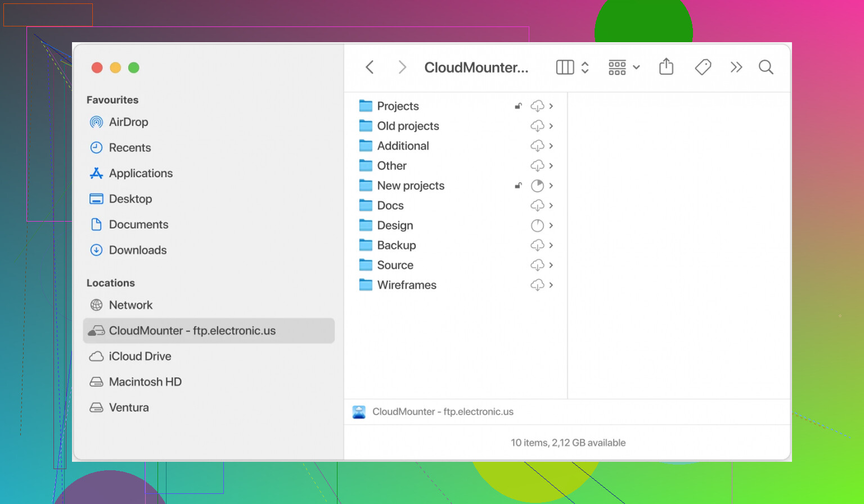The height and width of the screenshot is (504, 864).
Task: Expand the Design folder chevron
Action: click(x=551, y=225)
